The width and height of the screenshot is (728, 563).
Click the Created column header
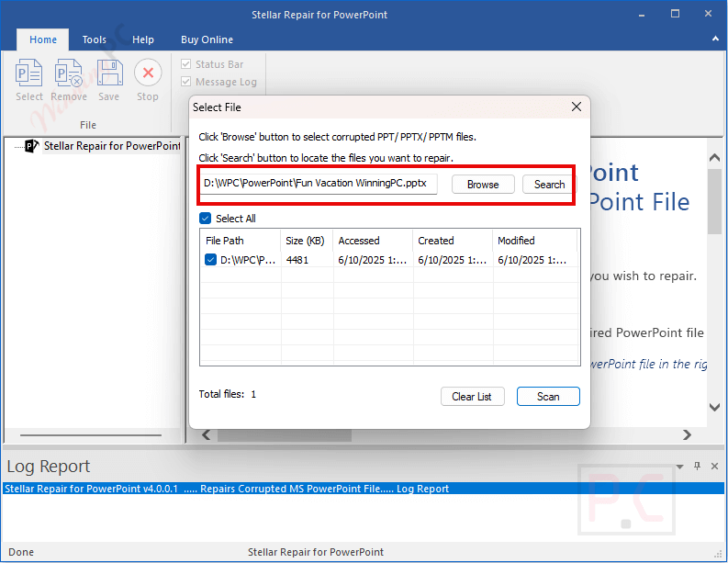coord(453,241)
